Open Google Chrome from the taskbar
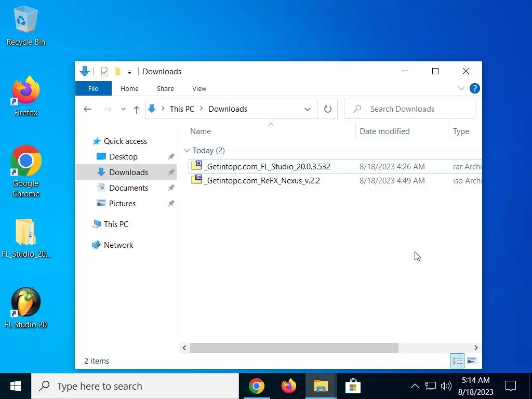 coord(257,386)
